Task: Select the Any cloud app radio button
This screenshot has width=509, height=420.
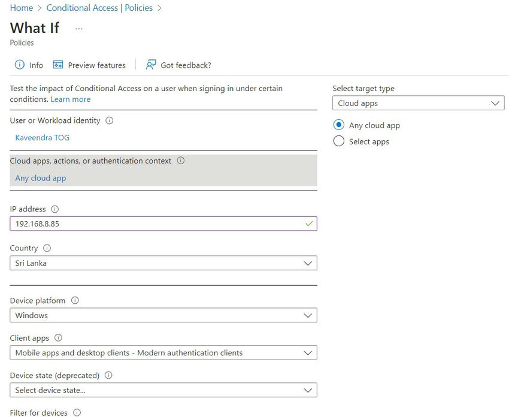Action: (338, 125)
